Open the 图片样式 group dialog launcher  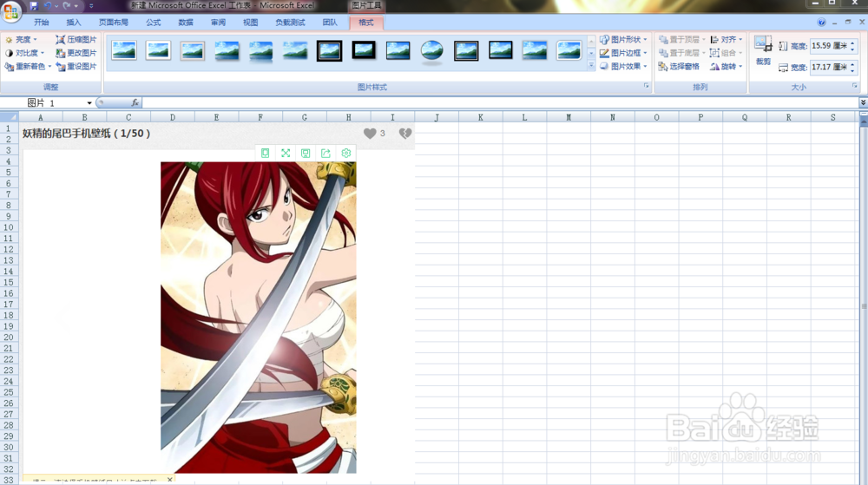click(x=646, y=86)
